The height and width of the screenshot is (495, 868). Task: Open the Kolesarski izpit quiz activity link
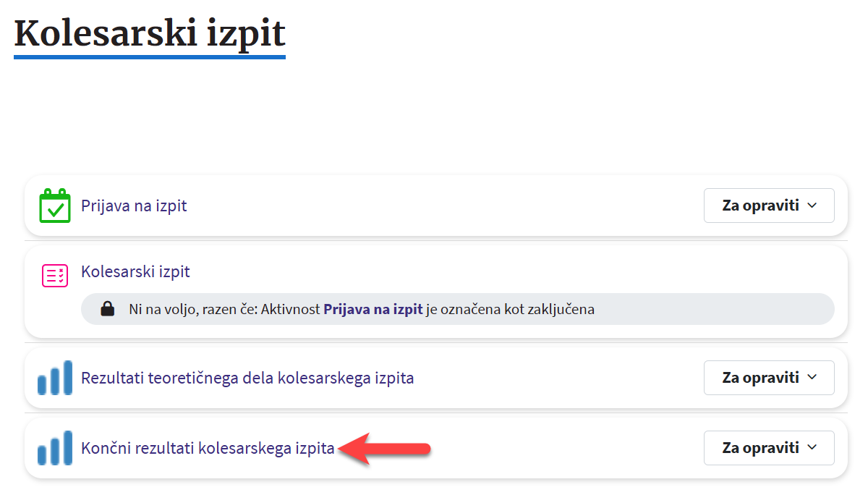pyautogui.click(x=135, y=272)
